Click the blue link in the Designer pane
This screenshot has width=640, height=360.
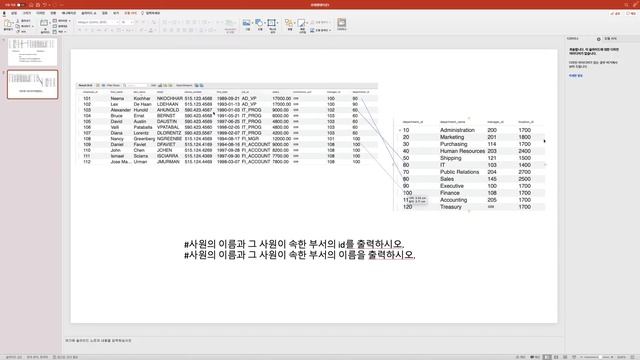click(x=576, y=76)
